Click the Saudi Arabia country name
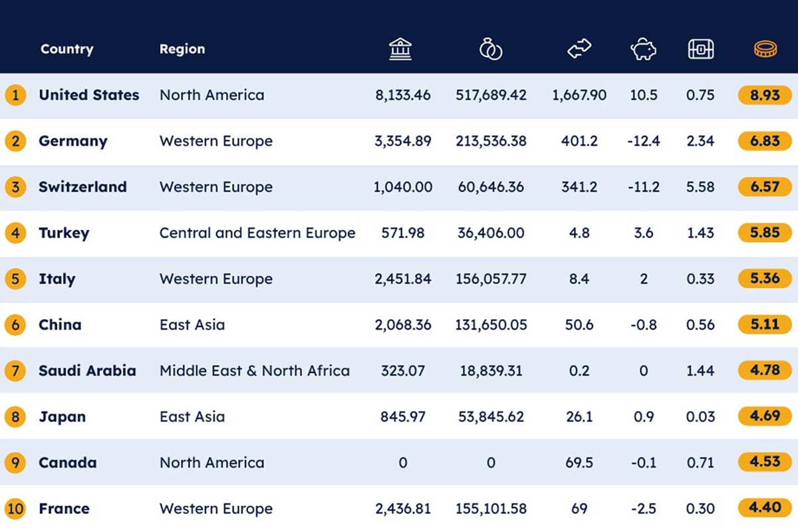Image resolution: width=798 pixels, height=532 pixels. pyautogui.click(x=87, y=371)
